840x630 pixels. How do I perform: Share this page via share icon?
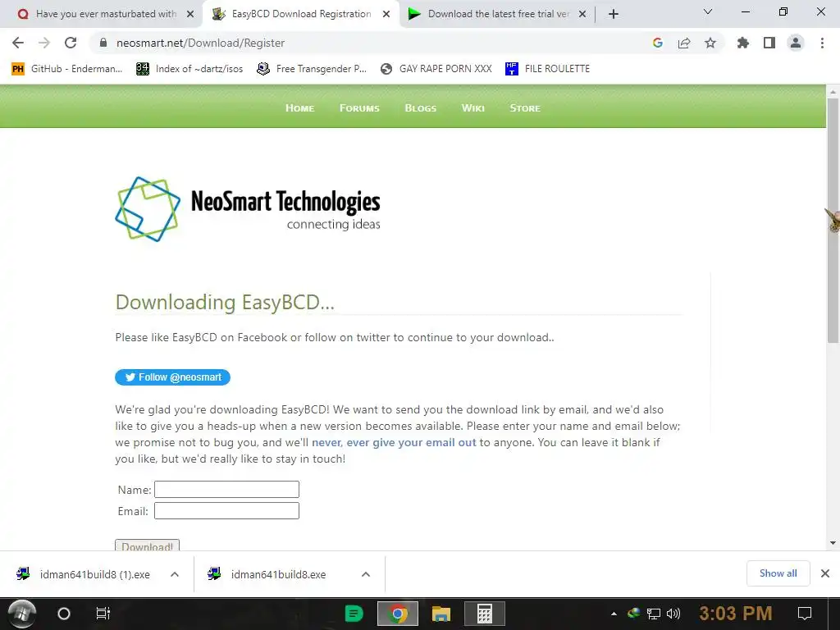click(x=684, y=43)
